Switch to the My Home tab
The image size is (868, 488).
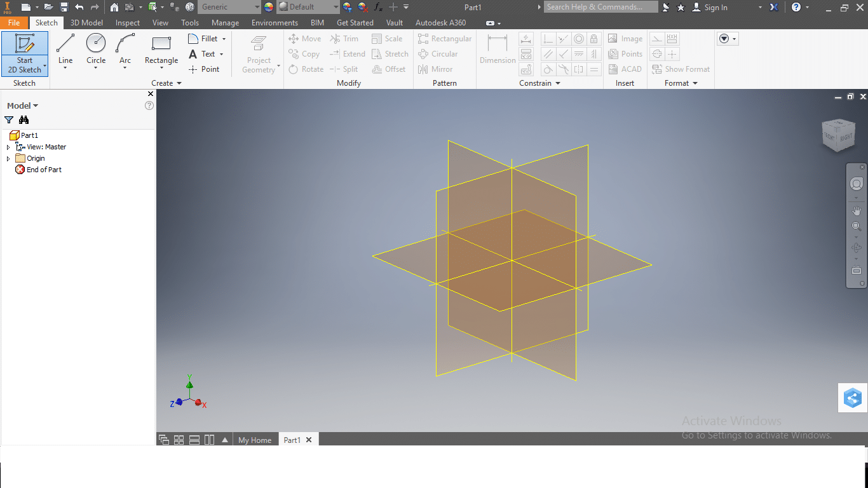point(255,439)
